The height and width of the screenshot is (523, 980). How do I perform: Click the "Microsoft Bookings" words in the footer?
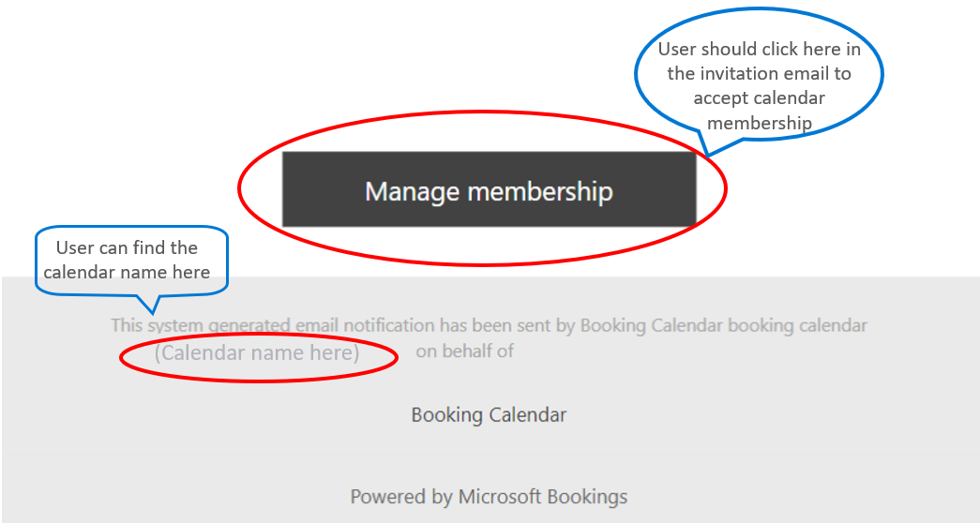pyautogui.click(x=542, y=497)
